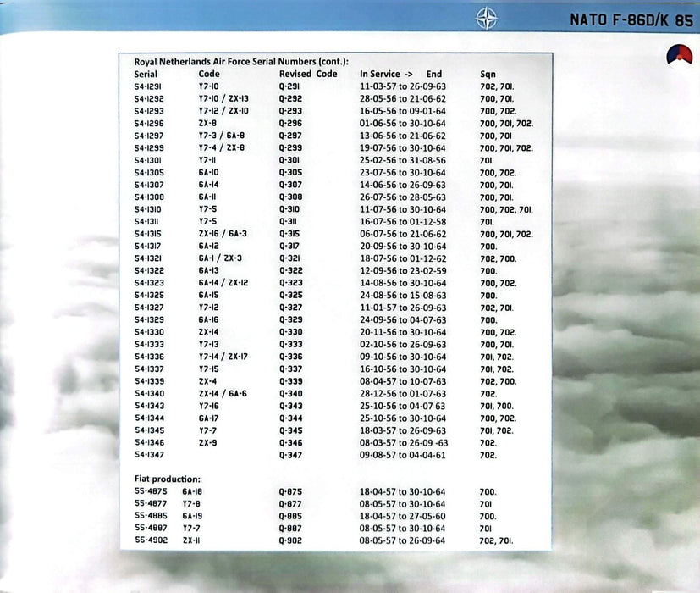The width and height of the screenshot is (700, 593).
Task: Select serial 54-1340 entry
Action: point(149,394)
